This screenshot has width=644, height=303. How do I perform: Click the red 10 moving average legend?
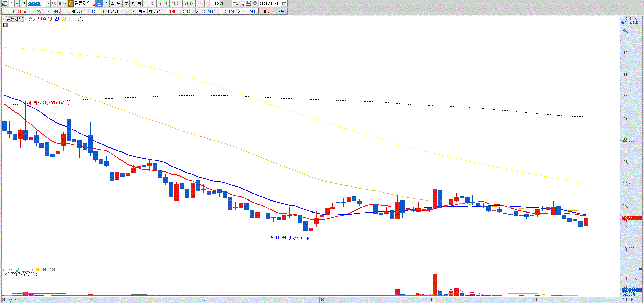pyautogui.click(x=50, y=19)
